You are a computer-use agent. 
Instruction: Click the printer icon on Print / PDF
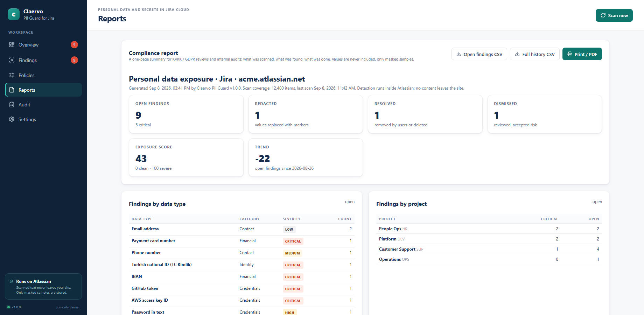click(570, 54)
